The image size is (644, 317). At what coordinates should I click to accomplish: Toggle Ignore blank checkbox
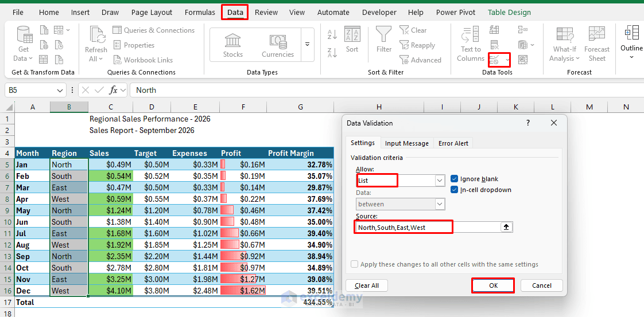pos(454,179)
